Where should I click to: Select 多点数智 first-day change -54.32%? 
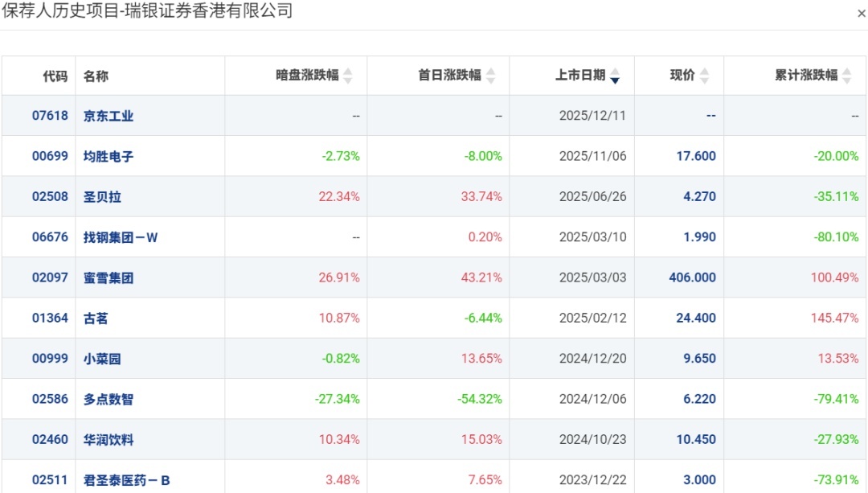click(x=480, y=399)
